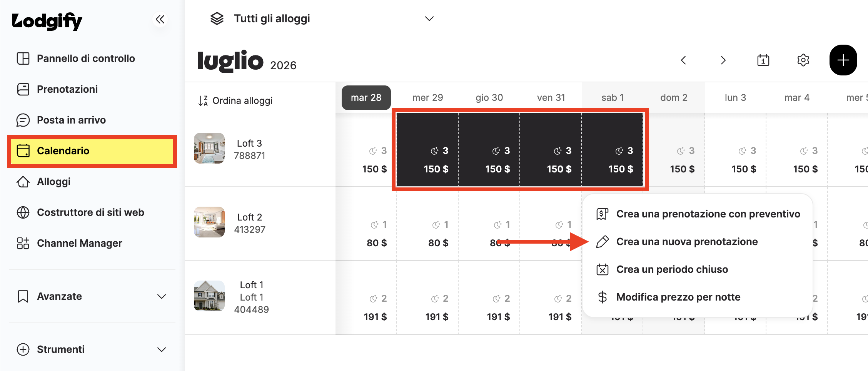
Task: Expand the Avanzate section
Action: tap(92, 296)
